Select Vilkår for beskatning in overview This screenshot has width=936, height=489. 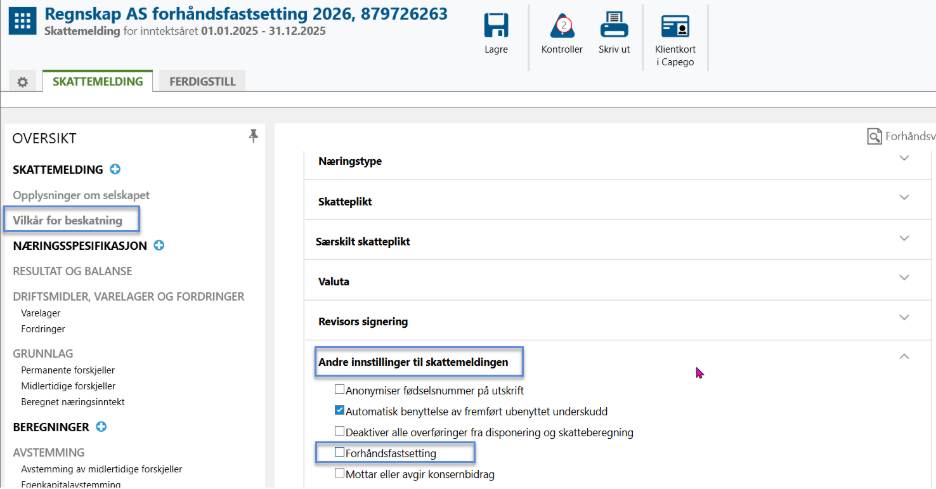[67, 220]
